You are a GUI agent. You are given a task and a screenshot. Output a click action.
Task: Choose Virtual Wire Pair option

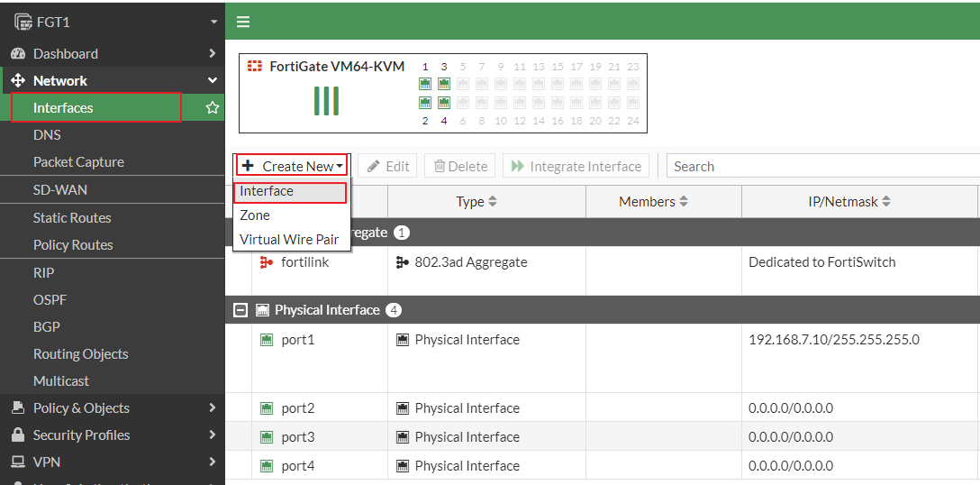290,239
